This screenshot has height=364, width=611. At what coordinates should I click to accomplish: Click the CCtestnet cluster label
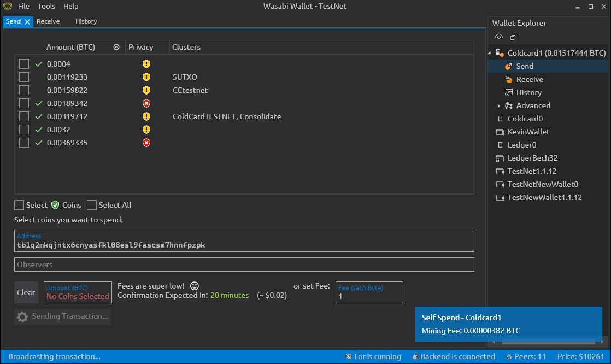point(190,90)
